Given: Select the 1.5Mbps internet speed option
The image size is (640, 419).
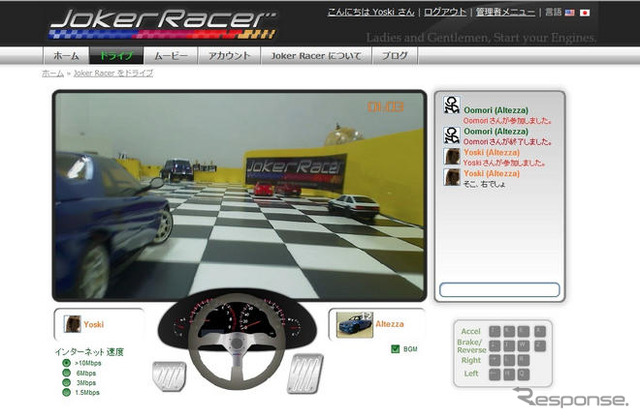Looking at the screenshot, I should (66, 392).
